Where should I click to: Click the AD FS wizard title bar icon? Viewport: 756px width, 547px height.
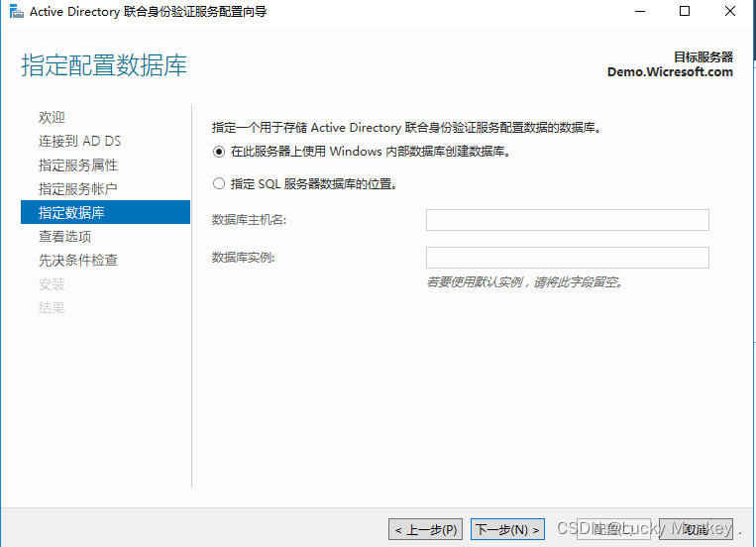pyautogui.click(x=16, y=11)
